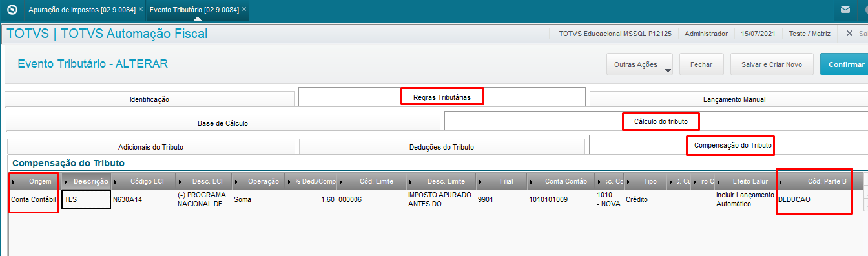Sort by the Operação column header

[258, 182]
